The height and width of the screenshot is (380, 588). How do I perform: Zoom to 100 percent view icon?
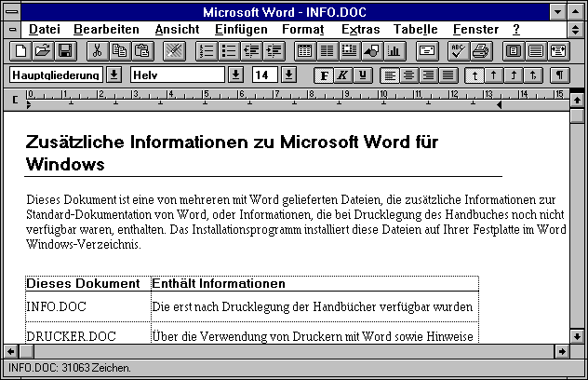(536, 51)
